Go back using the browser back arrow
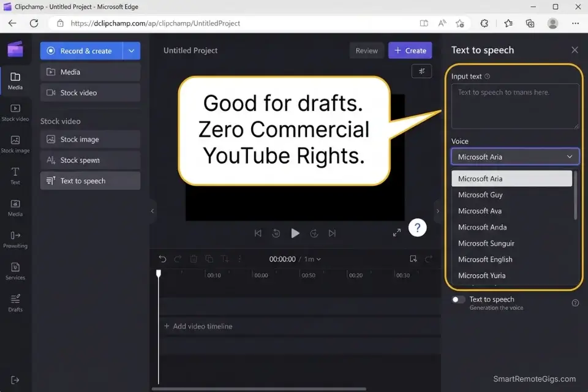The image size is (588, 392). pos(12,23)
